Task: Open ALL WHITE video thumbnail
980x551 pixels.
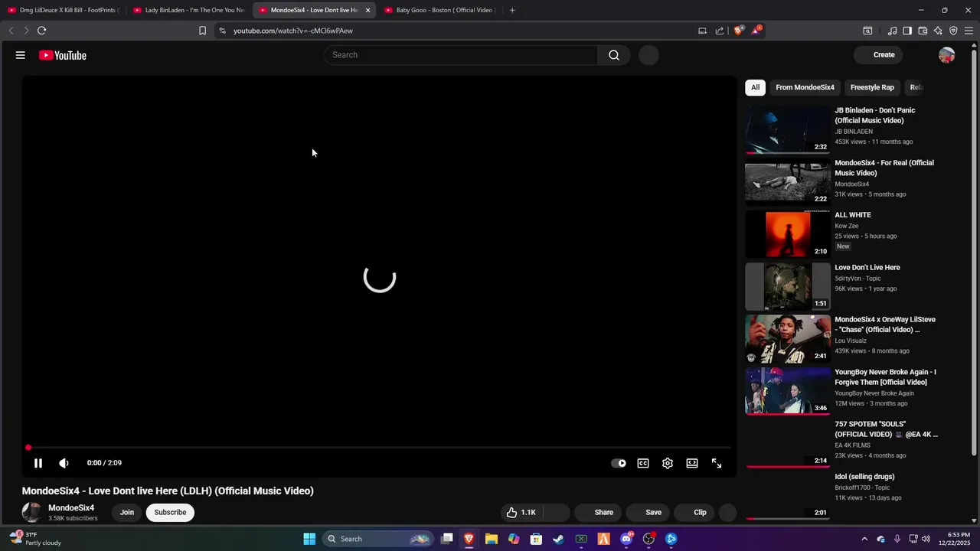Action: (788, 234)
